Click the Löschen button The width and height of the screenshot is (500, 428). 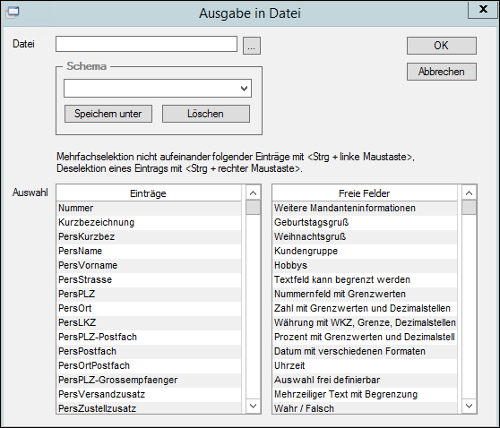pos(206,114)
